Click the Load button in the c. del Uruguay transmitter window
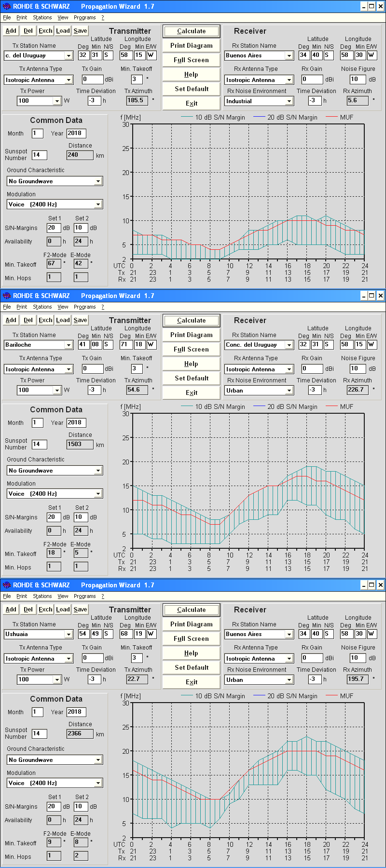The image size is (386, 868). [63, 31]
